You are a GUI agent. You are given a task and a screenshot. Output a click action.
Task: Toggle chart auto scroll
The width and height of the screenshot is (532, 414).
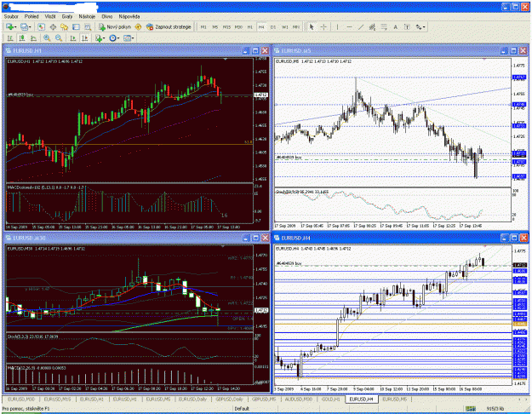72,38
